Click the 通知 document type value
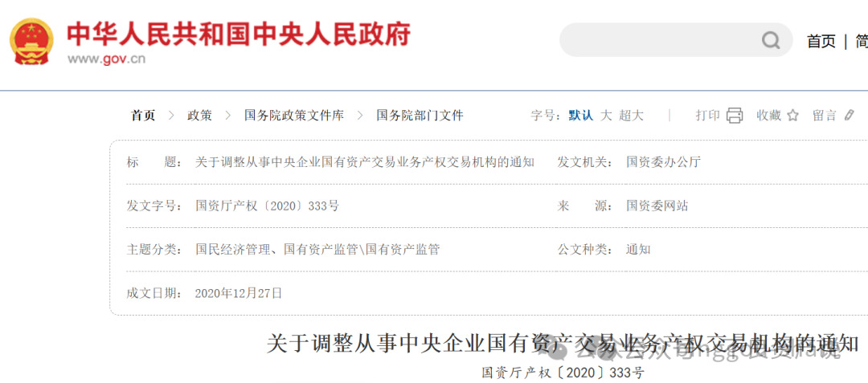Image resolution: width=868 pixels, height=383 pixels. (638, 249)
